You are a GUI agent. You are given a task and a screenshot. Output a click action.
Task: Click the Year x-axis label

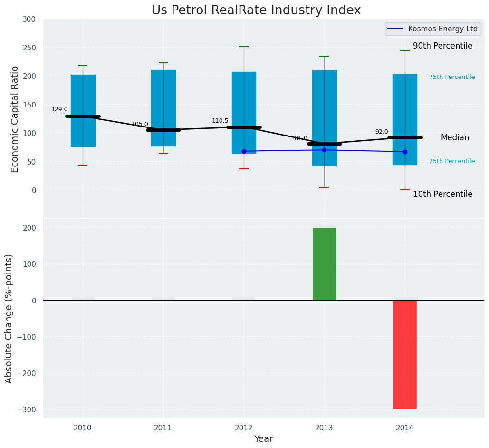point(263,439)
